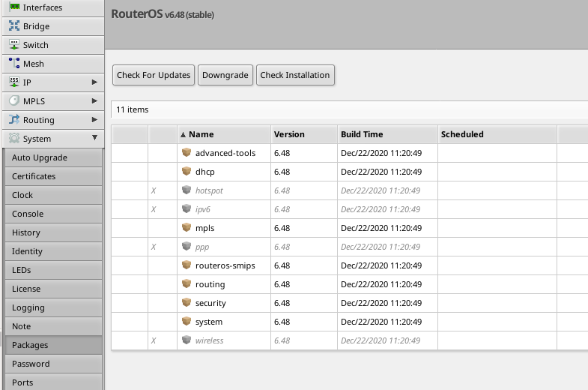Open the Identity menu item
The image size is (588, 390).
tap(53, 251)
